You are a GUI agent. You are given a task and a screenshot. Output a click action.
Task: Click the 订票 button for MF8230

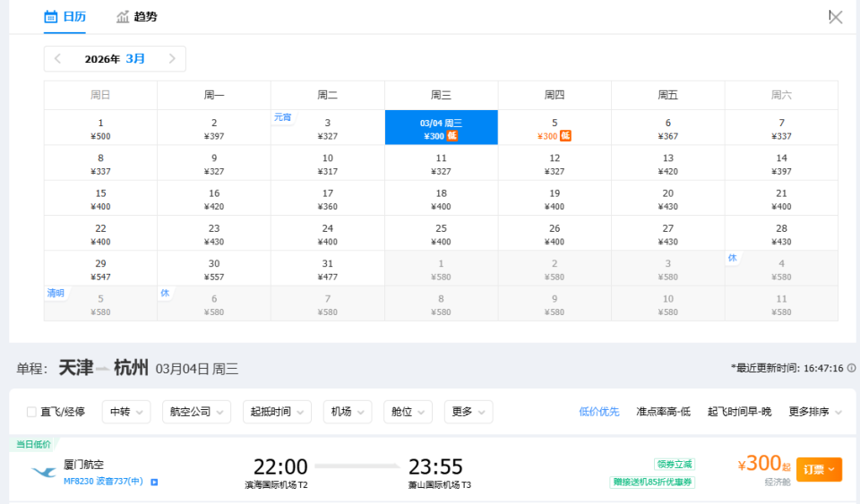[819, 469]
